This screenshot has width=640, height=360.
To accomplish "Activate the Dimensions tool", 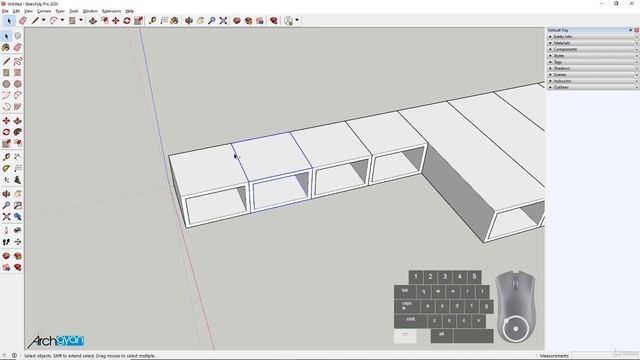I will pos(18,157).
